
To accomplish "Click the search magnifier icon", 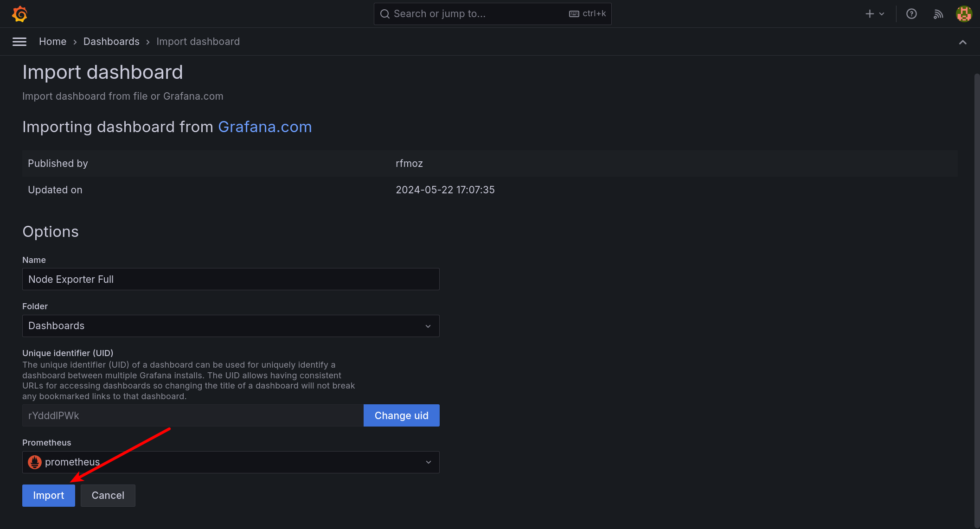I will pyautogui.click(x=385, y=14).
